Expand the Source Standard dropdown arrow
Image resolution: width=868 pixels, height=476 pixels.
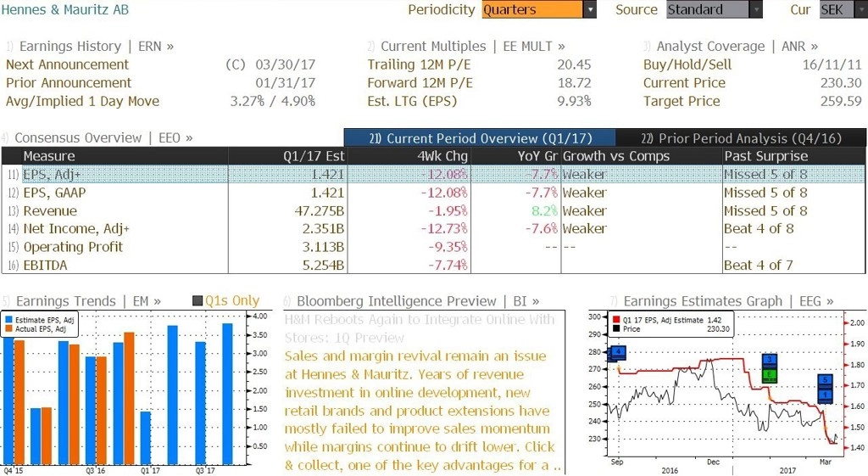[x=755, y=9]
